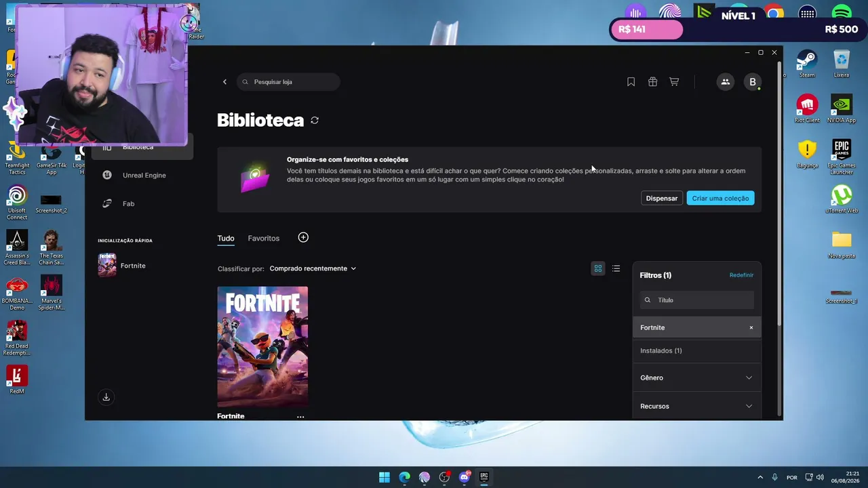
Task: Select the BOMBANA Demo desktop shortcut
Action: click(17, 293)
